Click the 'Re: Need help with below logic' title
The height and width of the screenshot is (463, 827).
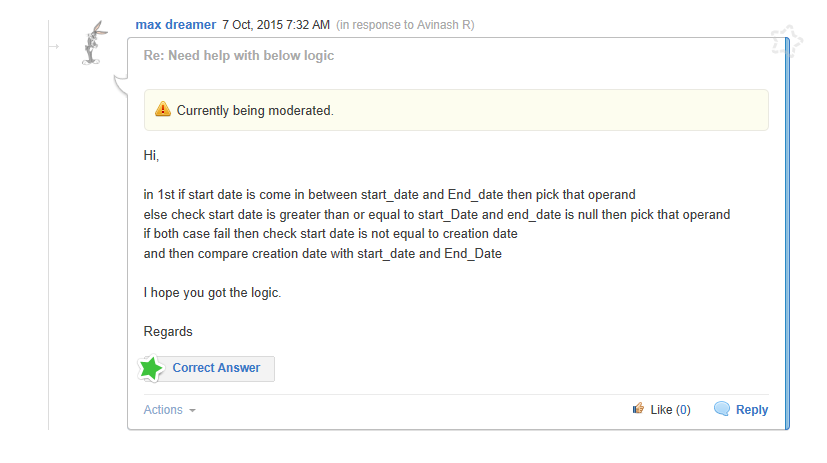[x=239, y=56]
